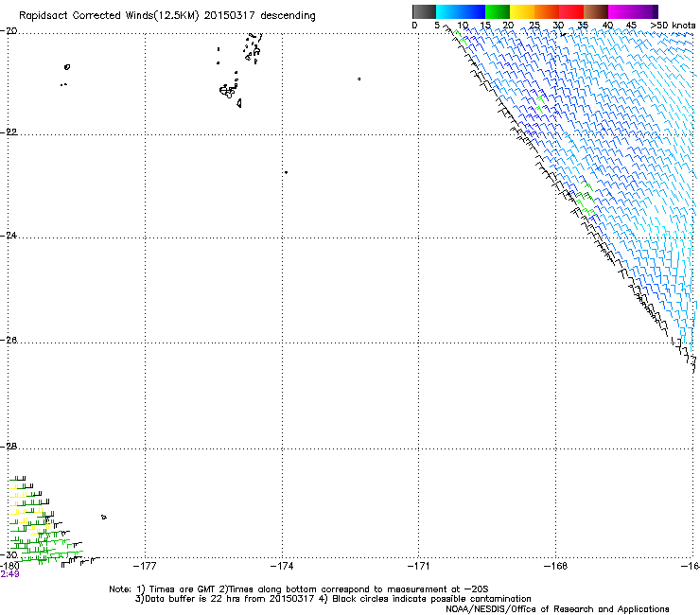Click the 'Data buffer is 22 hrs' note line

333,599
